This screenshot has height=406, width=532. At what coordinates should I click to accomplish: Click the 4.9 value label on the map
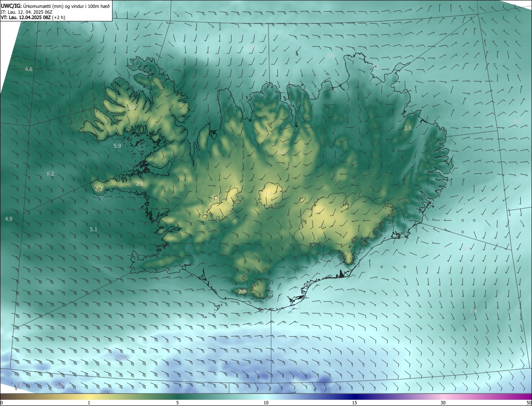point(9,219)
